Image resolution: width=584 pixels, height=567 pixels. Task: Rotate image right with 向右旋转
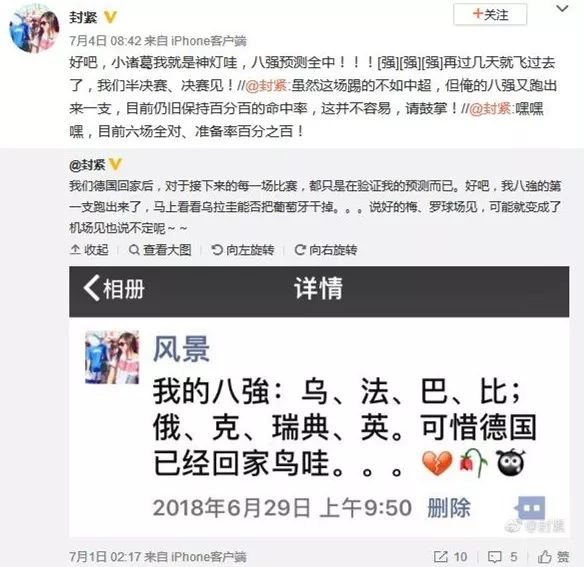[x=326, y=250]
